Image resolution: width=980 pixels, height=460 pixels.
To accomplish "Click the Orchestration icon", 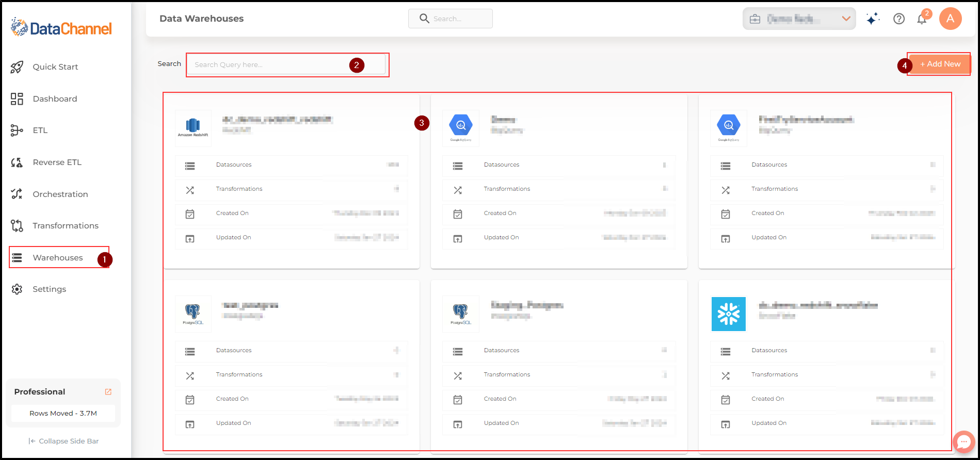I will [17, 194].
